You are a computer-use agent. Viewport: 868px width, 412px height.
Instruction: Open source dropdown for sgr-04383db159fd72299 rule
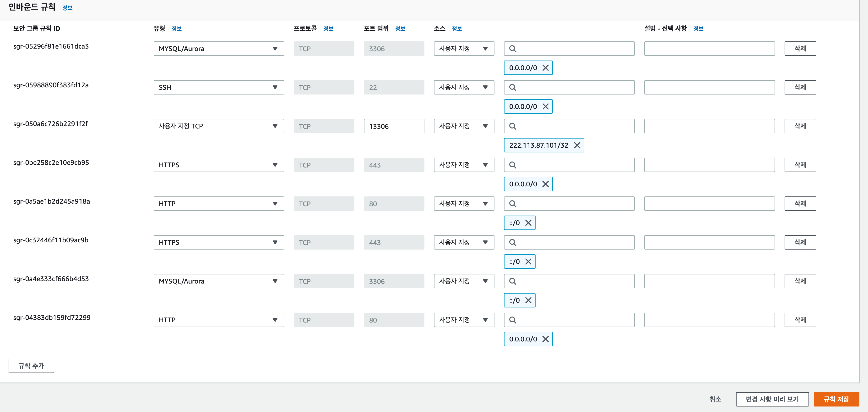click(x=464, y=320)
